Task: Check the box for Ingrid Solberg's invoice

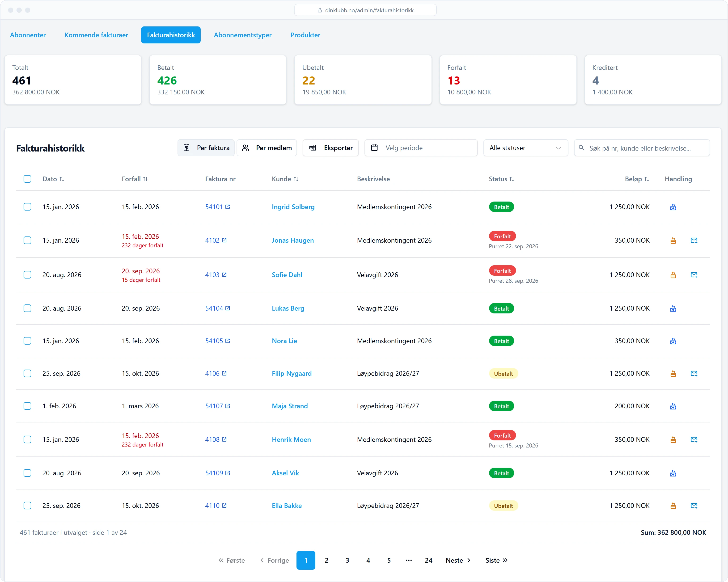Action: [27, 207]
